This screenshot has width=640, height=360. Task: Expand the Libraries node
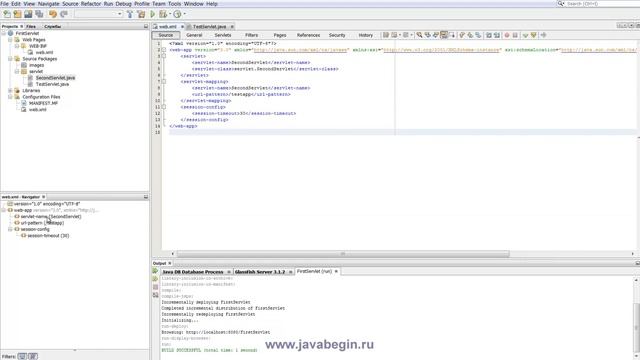[x=10, y=91]
